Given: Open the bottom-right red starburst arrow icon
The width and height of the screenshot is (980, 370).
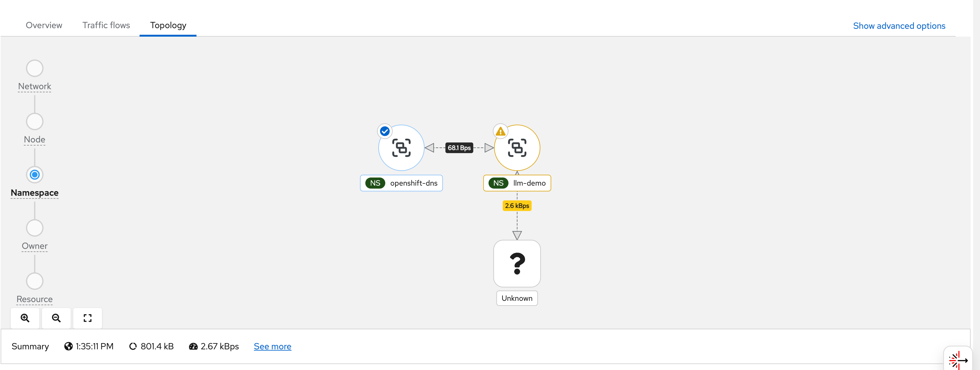Looking at the screenshot, I should tap(958, 360).
